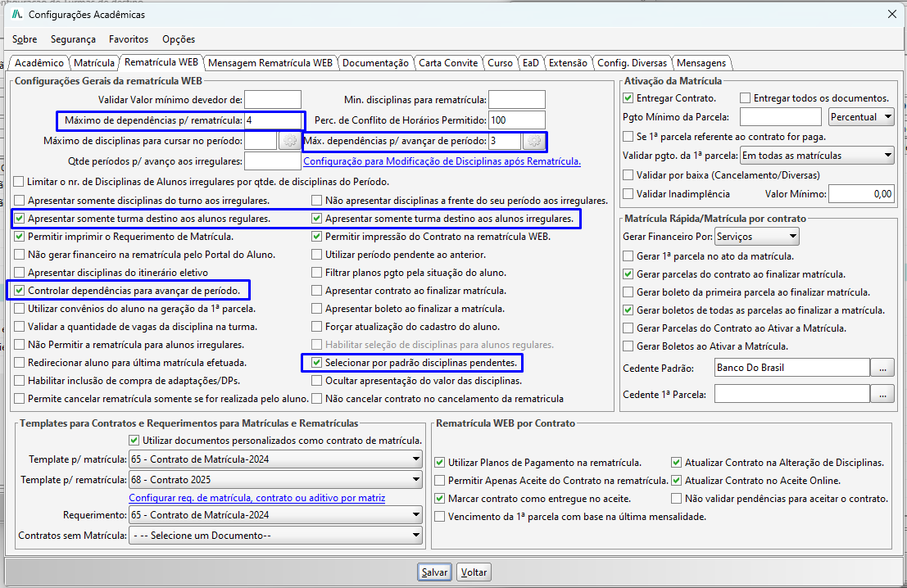Toggle Controlar dependências para avançar de período
907x588 pixels.
tap(19, 290)
